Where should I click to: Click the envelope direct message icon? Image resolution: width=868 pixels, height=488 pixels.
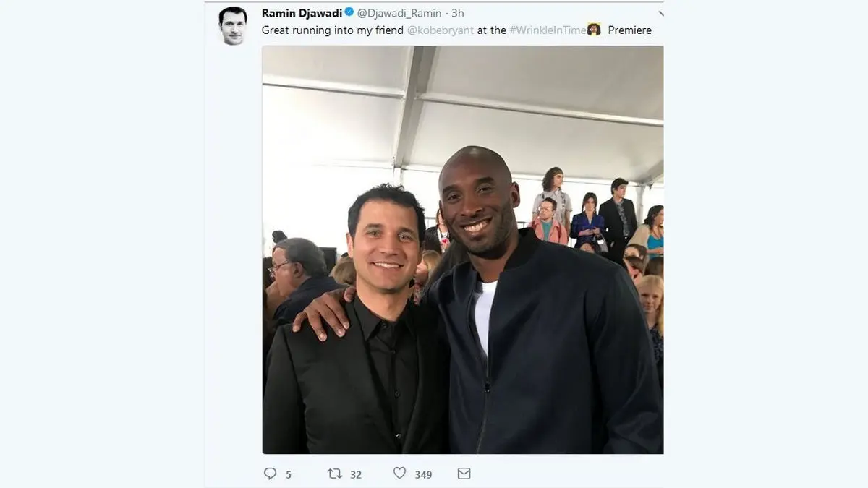[464, 474]
